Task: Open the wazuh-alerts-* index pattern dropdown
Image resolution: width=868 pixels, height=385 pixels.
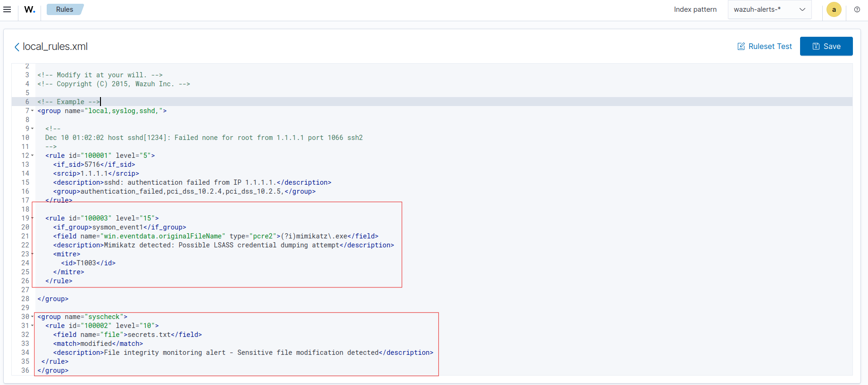Action: click(x=769, y=9)
